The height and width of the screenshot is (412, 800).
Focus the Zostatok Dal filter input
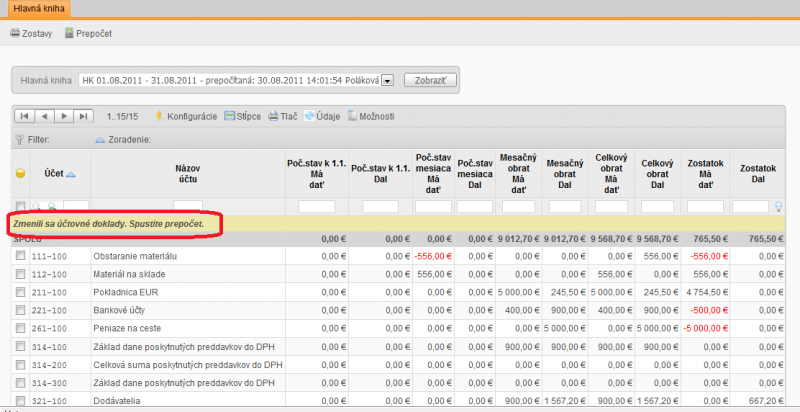751,206
